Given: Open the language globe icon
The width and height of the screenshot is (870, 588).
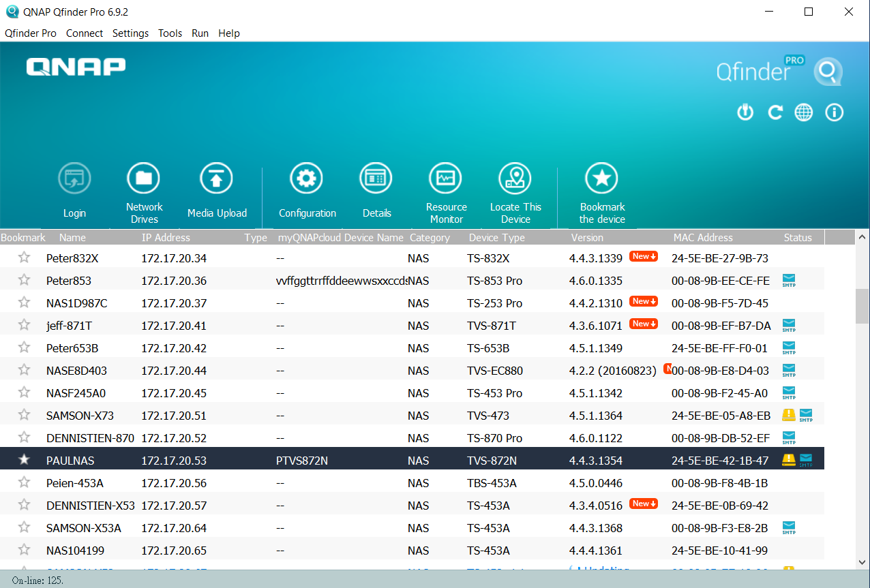Looking at the screenshot, I should pyautogui.click(x=804, y=112).
